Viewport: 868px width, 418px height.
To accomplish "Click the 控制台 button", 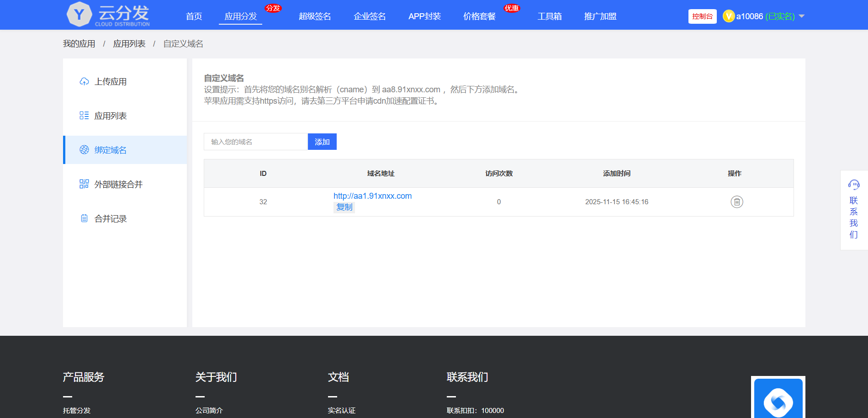I will [702, 16].
